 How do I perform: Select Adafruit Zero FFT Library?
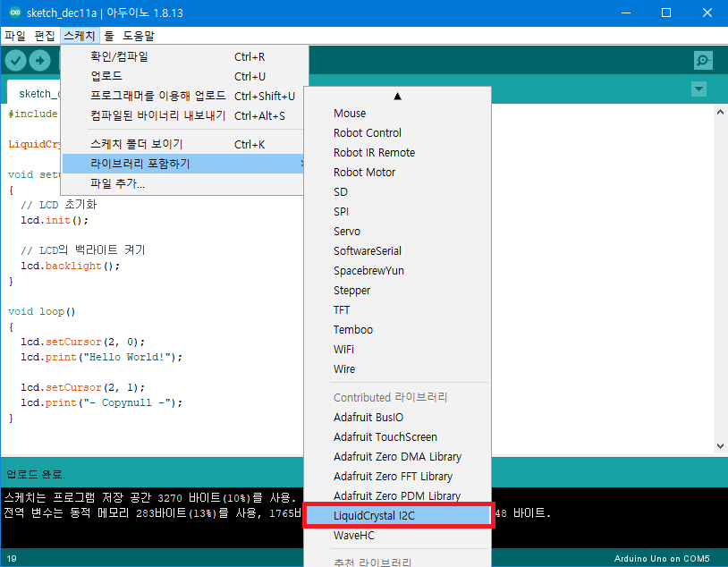(x=397, y=477)
